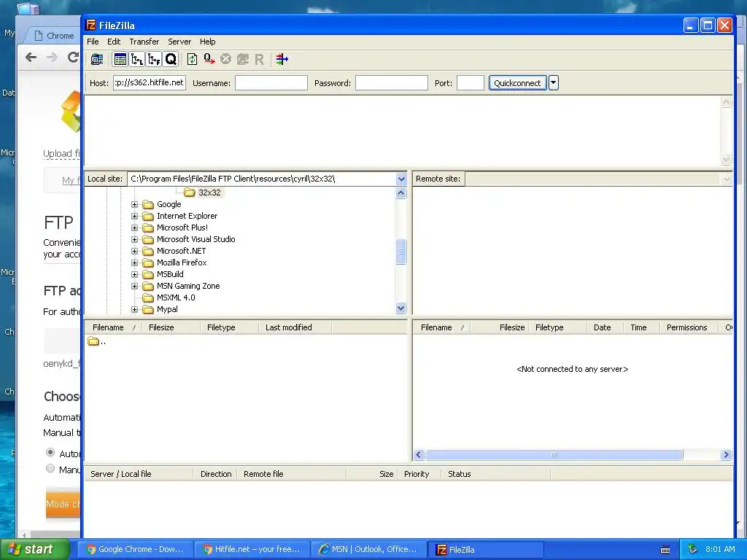Open keyboard icon in system tray
Image resolution: width=747 pixels, height=560 pixels.
665,550
